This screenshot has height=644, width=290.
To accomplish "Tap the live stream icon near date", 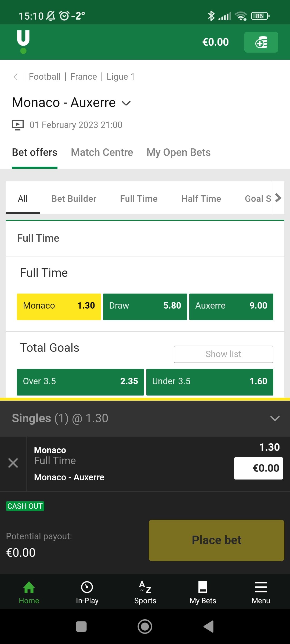I will (x=18, y=125).
